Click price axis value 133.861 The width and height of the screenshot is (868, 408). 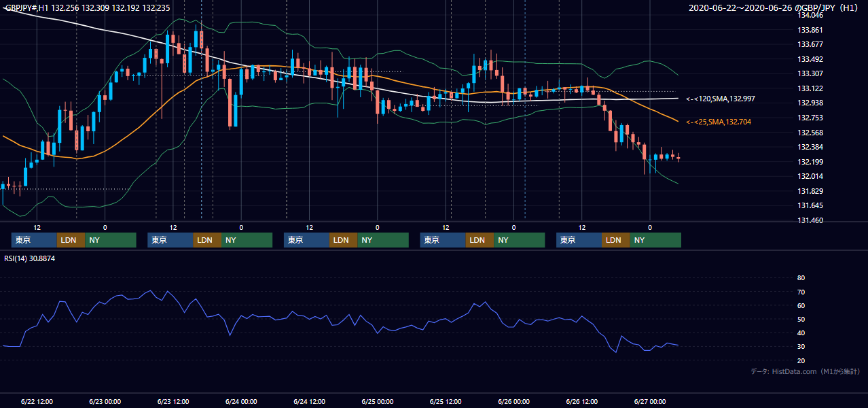tap(810, 30)
